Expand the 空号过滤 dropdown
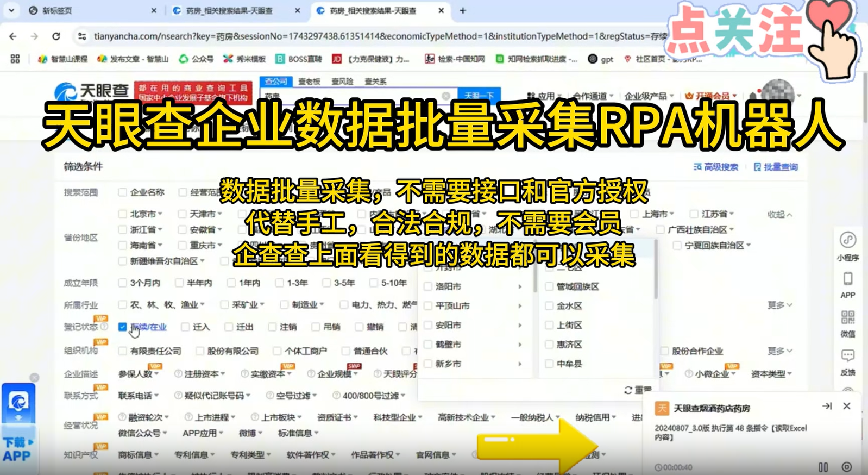Screen dimensions: 868x475 [x=297, y=395]
